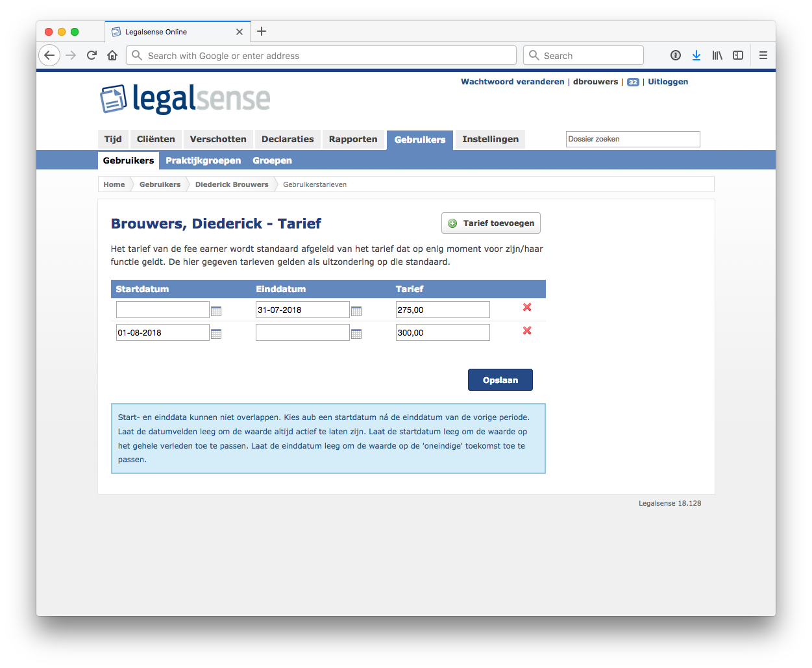The image size is (812, 668).
Task: Open the Instellingen main tab
Action: point(491,139)
